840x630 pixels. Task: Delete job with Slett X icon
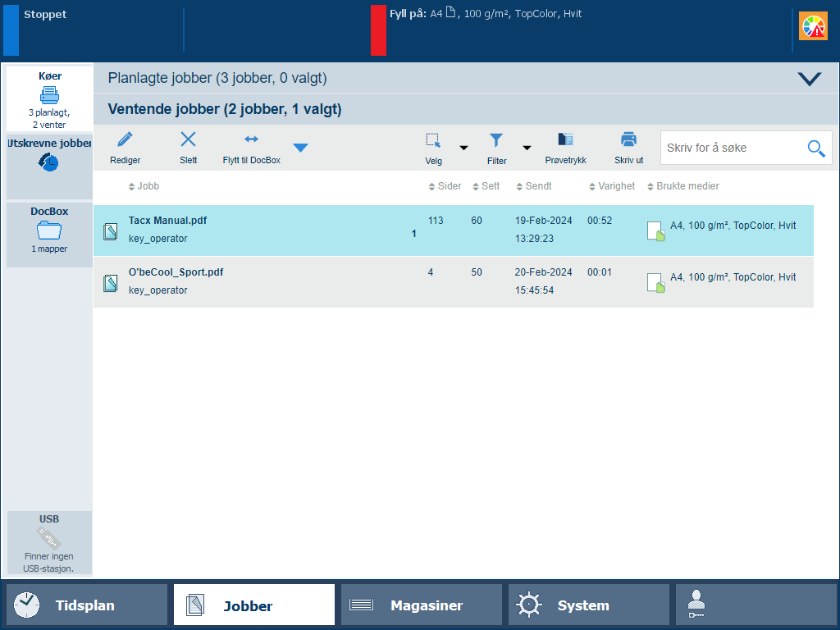[188, 139]
